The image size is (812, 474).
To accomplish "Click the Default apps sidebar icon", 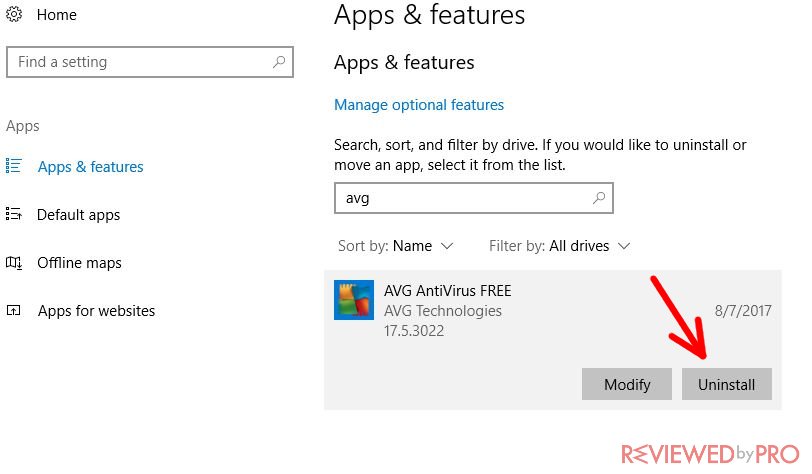I will [x=13, y=213].
